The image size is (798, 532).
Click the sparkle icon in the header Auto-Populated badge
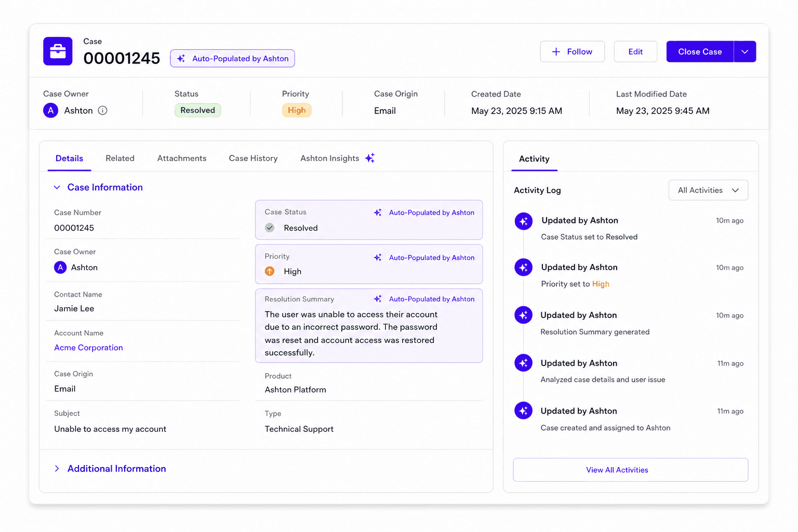(181, 59)
